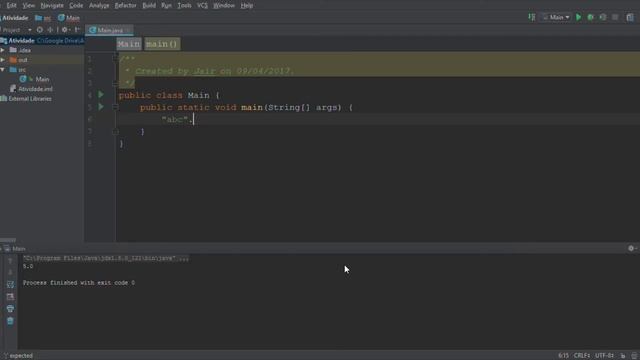Screen dimensions: 640x360
Task: Click run gutter arrow beside class Main
Action: click(x=101, y=95)
